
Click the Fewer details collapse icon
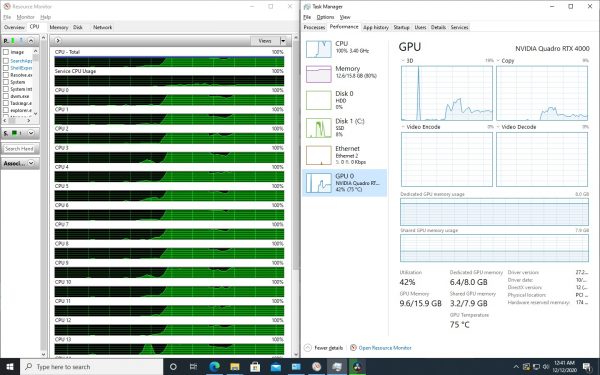pyautogui.click(x=308, y=348)
